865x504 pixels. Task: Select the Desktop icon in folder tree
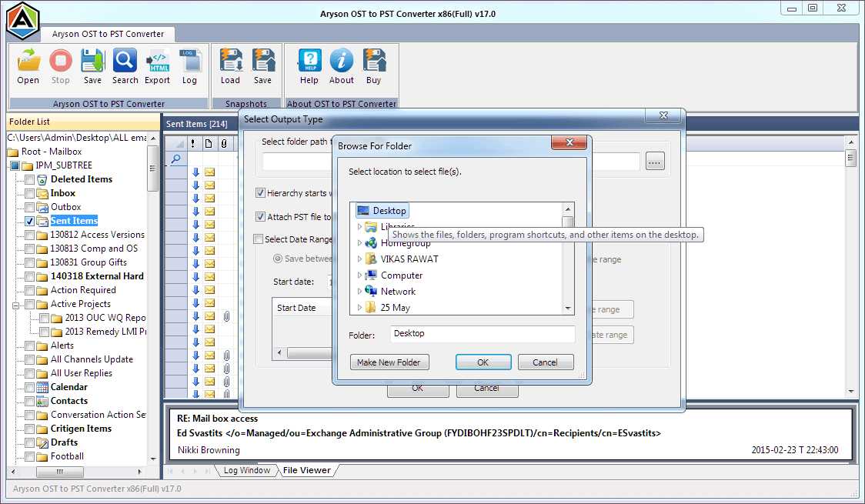(x=362, y=211)
